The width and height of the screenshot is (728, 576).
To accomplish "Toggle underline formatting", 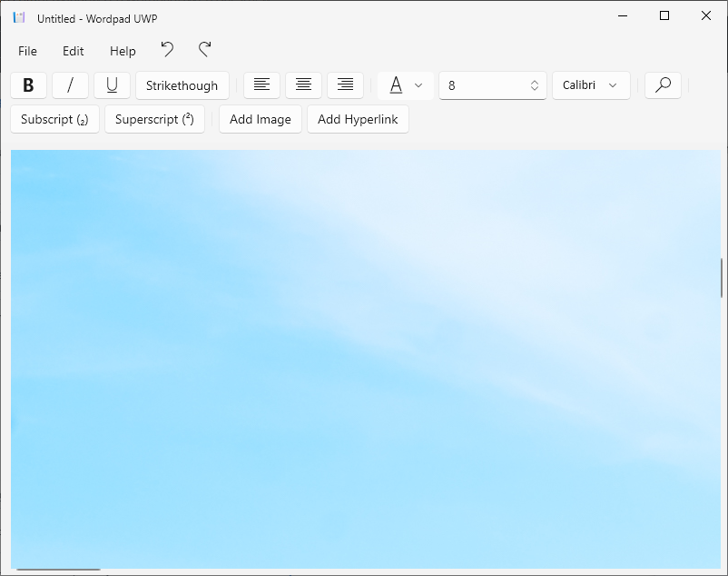I will 112,84.
